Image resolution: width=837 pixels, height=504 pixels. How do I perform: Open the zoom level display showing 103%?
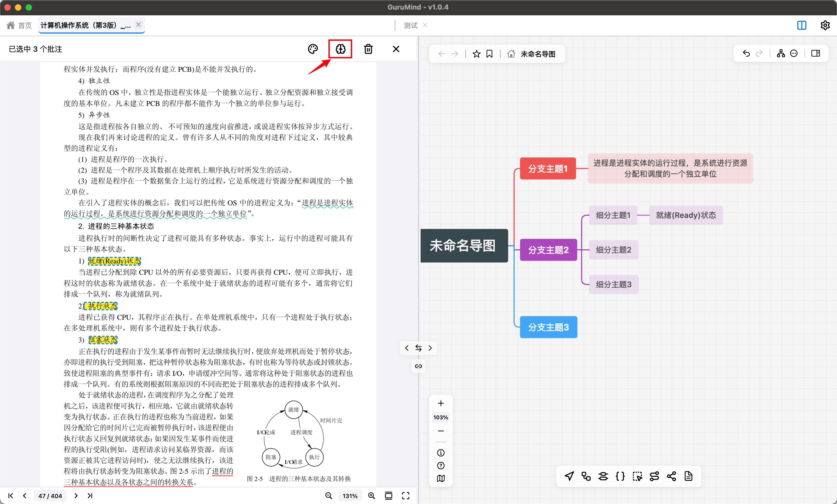click(x=441, y=417)
